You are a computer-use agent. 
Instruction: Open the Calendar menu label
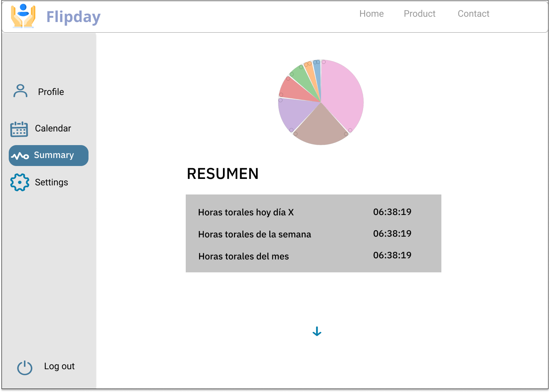point(53,128)
